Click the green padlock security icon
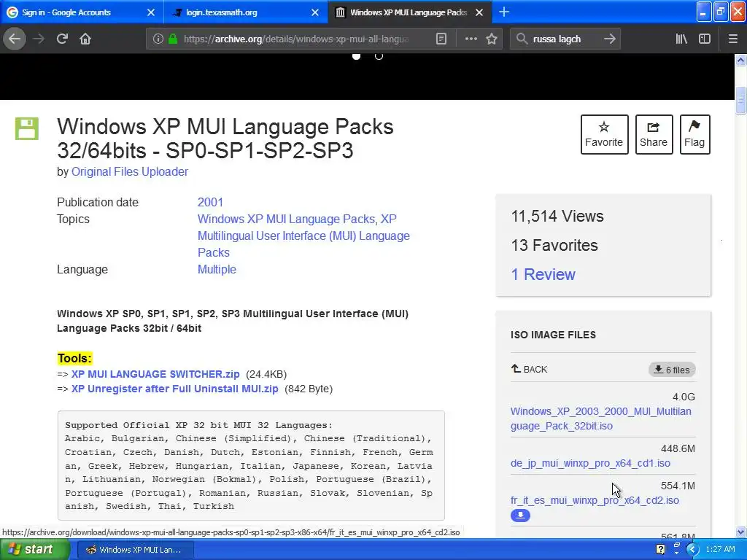The height and width of the screenshot is (560, 747). click(173, 39)
